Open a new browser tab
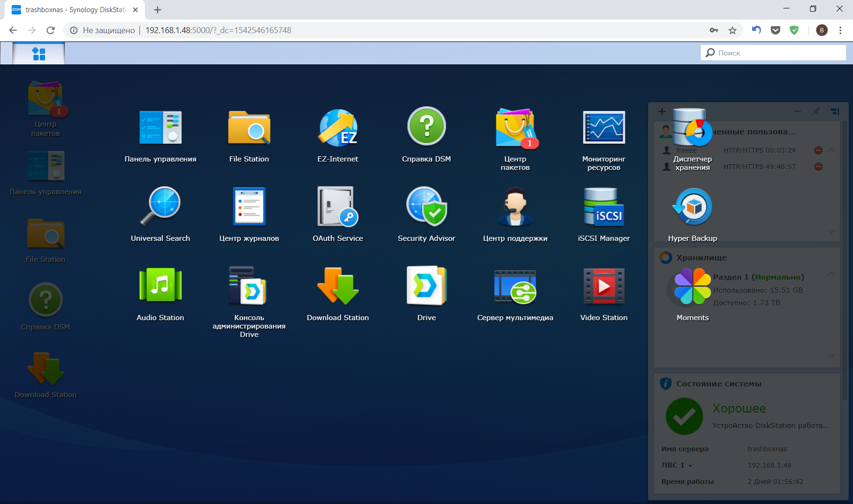Viewport: 853px width, 504px height. pyautogui.click(x=157, y=10)
